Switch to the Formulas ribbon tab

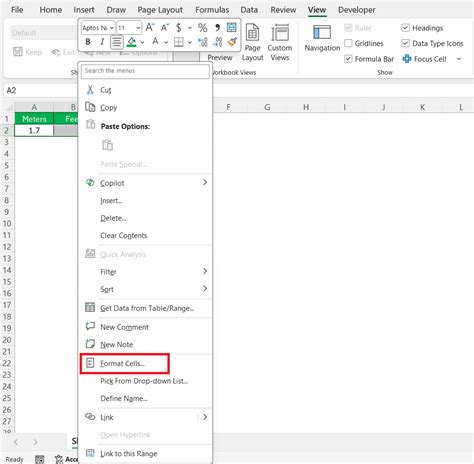pyautogui.click(x=212, y=10)
